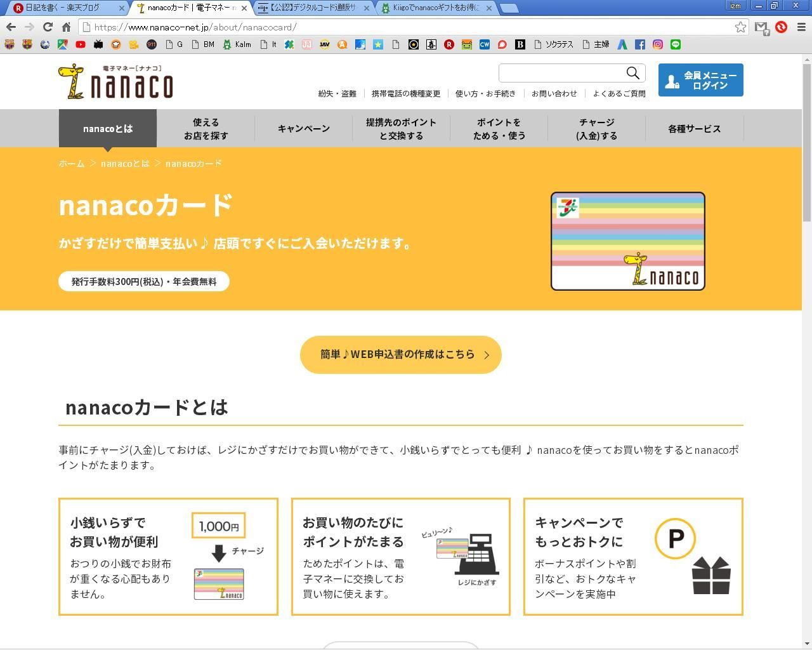
Task: Open the YouTube bookmark icon
Action: [x=81, y=44]
